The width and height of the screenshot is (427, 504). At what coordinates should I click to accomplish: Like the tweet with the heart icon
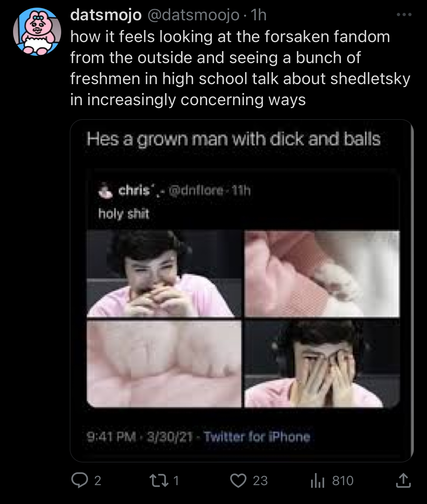tap(238, 480)
